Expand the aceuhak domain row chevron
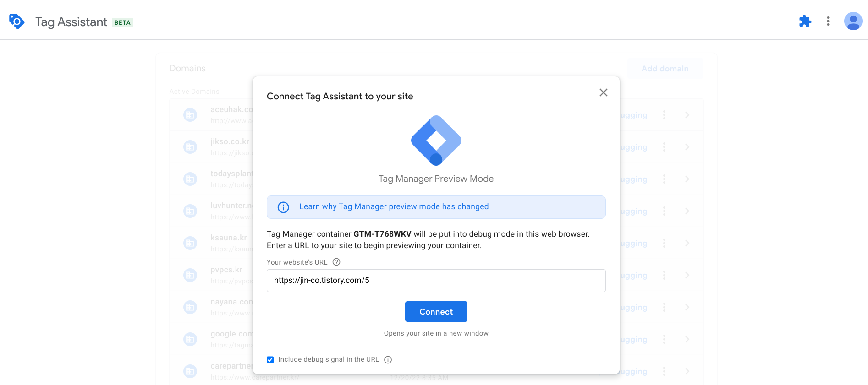 (x=687, y=115)
